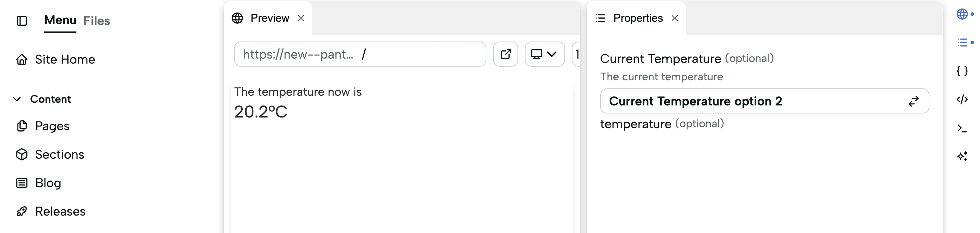Click the preview URL address field

pos(360,54)
